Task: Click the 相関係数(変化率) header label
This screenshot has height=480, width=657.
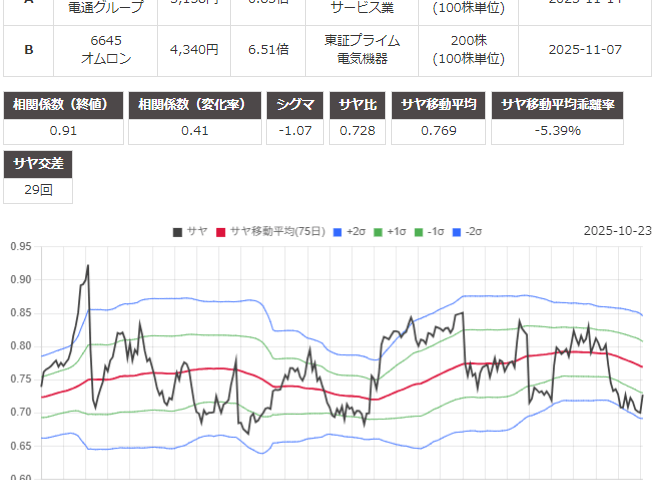Action: (195, 105)
